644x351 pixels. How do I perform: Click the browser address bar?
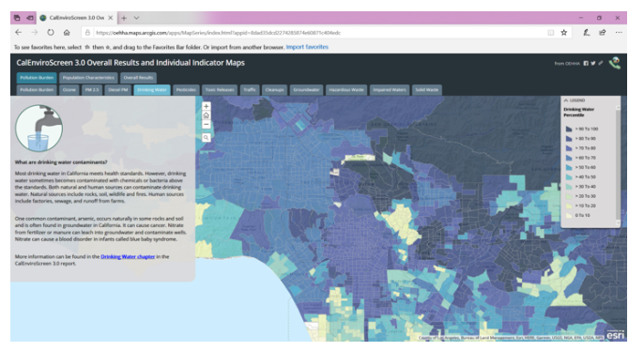tap(316, 33)
